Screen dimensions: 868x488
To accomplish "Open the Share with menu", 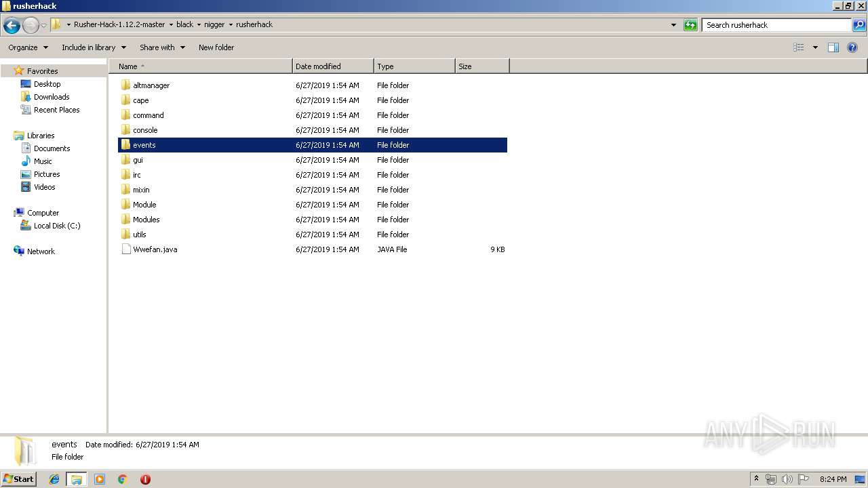I will 162,47.
